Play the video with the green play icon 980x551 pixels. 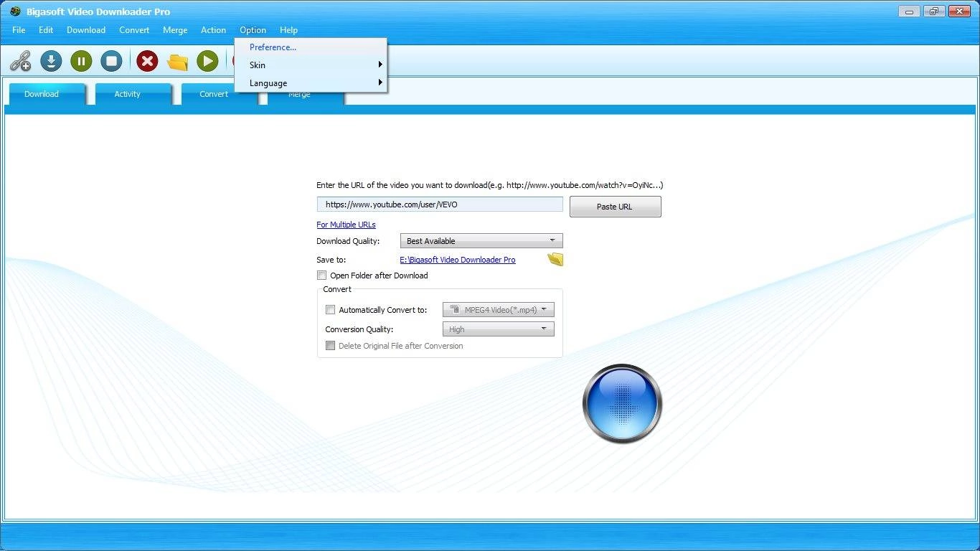207,61
